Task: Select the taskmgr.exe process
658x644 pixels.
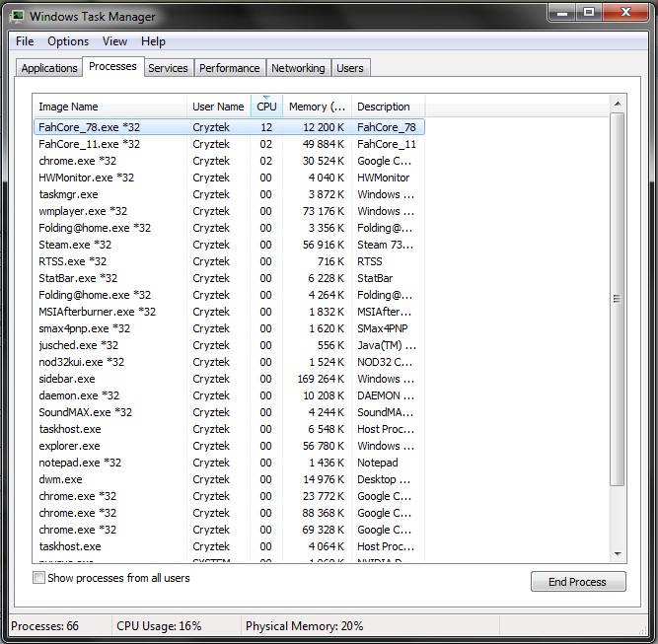Action: point(229,194)
